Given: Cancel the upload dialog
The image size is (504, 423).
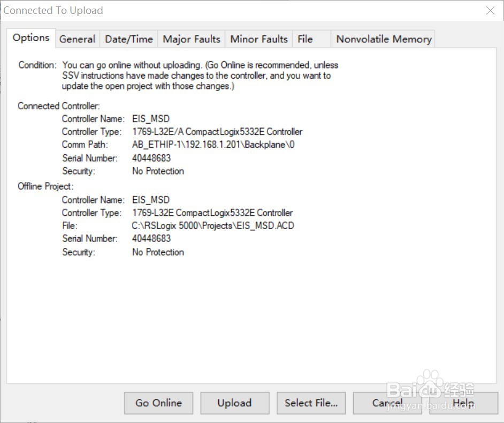Looking at the screenshot, I should (387, 403).
